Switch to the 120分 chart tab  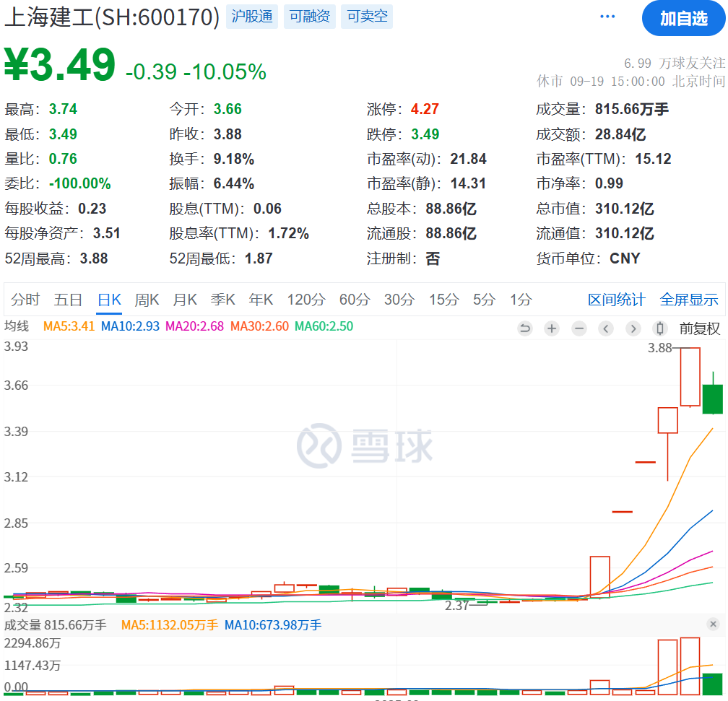click(x=306, y=300)
